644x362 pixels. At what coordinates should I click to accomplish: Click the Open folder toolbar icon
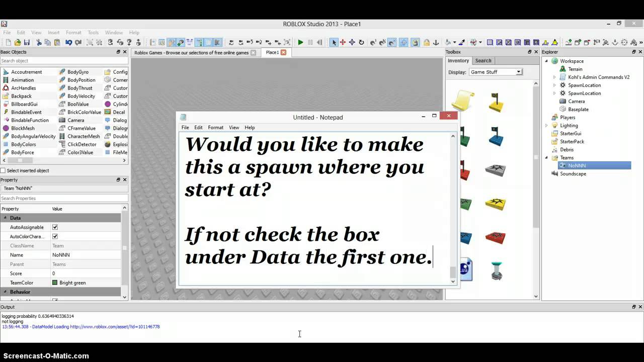pos(18,42)
